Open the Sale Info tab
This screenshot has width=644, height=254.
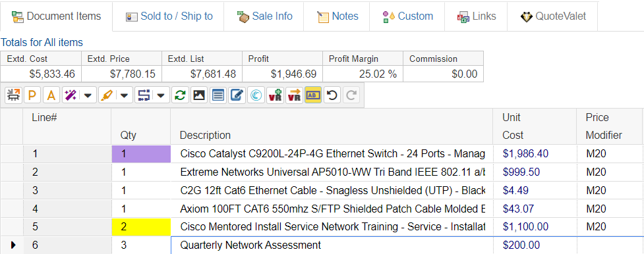pyautogui.click(x=264, y=16)
